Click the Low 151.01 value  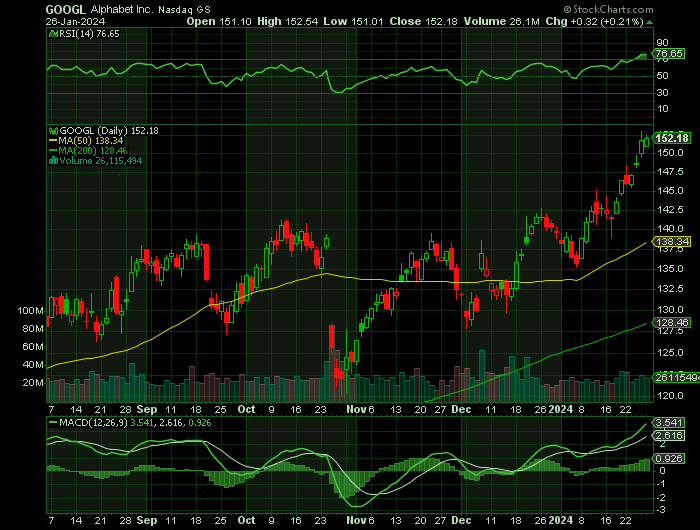coord(353,21)
